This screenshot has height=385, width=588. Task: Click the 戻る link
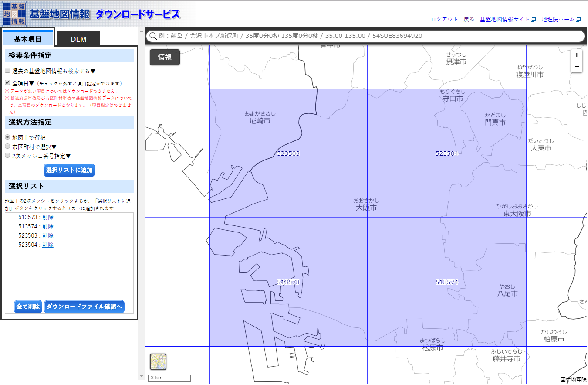point(469,19)
